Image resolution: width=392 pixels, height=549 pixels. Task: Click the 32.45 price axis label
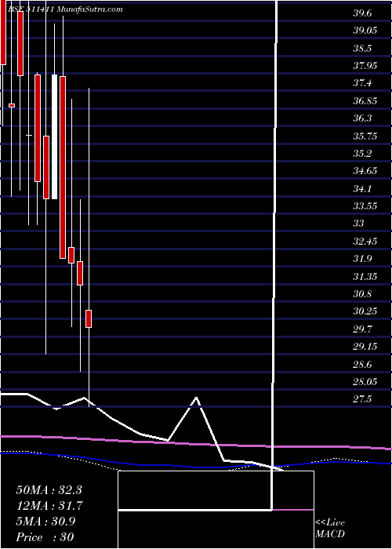(x=365, y=242)
